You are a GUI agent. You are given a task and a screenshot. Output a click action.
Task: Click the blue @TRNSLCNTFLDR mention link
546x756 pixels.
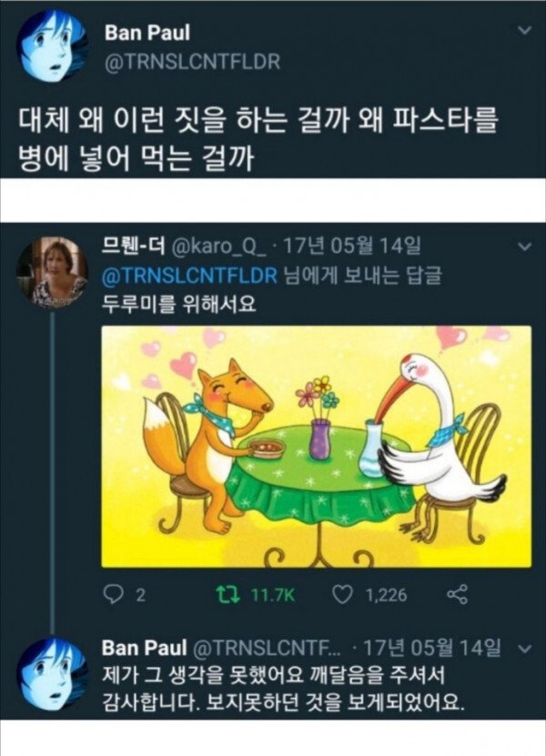190,276
